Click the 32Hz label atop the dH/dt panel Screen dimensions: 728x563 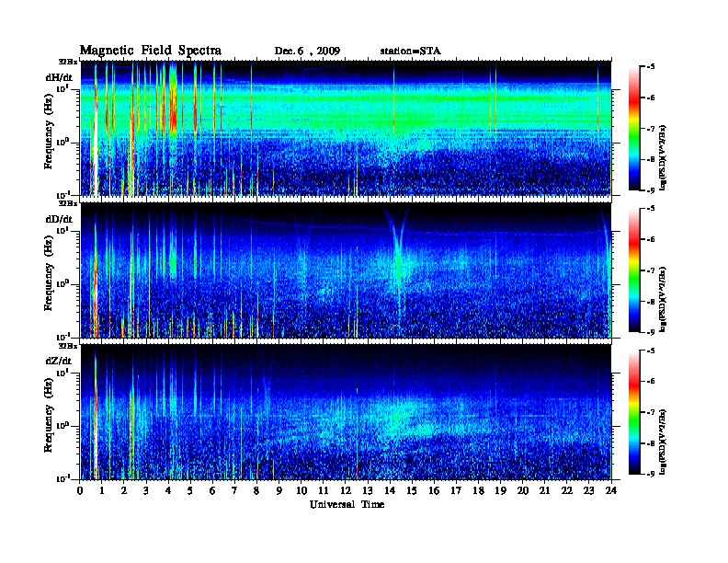click(68, 62)
